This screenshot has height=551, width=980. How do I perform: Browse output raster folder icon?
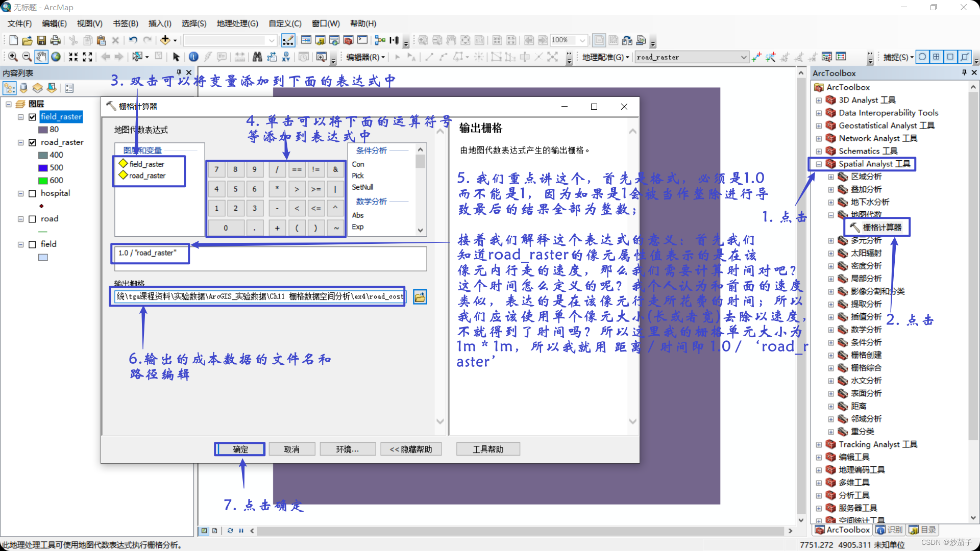tap(420, 297)
